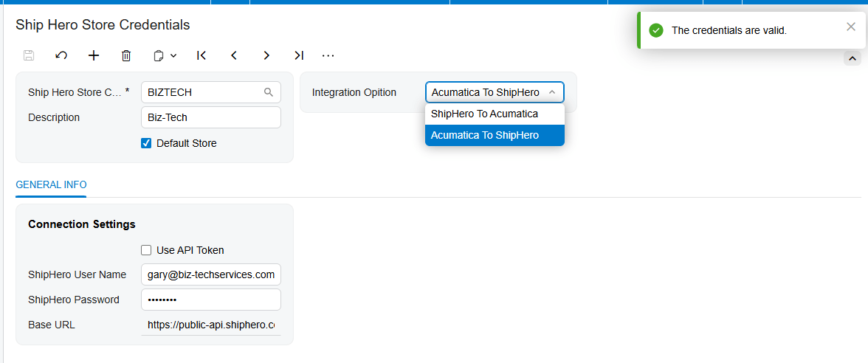The width and height of the screenshot is (868, 363).
Task: Click the ShipHero Password field
Action: click(x=211, y=300)
